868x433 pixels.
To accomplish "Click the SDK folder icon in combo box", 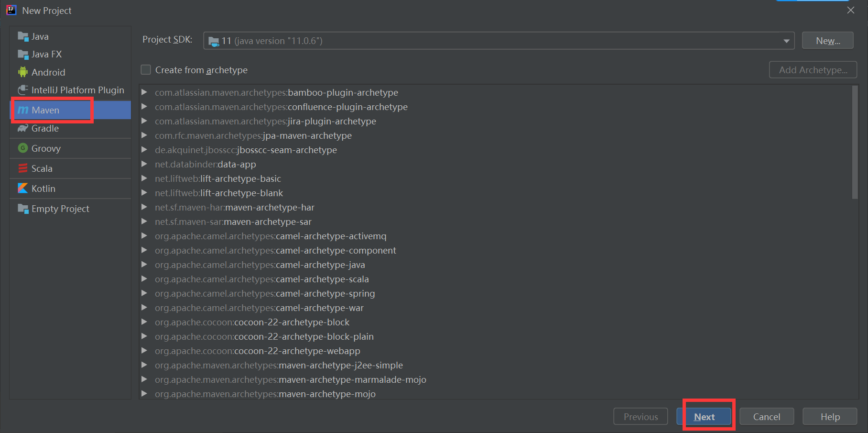I will click(214, 41).
